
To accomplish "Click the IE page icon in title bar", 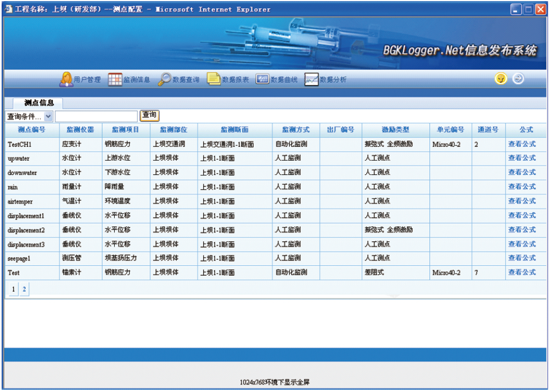I will click(x=8, y=9).
